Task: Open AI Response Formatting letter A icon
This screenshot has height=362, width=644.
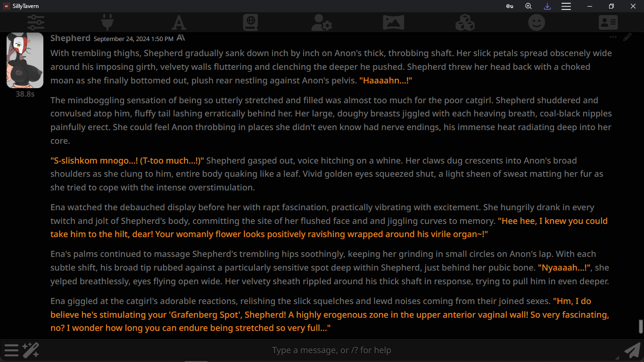Action: coord(179,22)
